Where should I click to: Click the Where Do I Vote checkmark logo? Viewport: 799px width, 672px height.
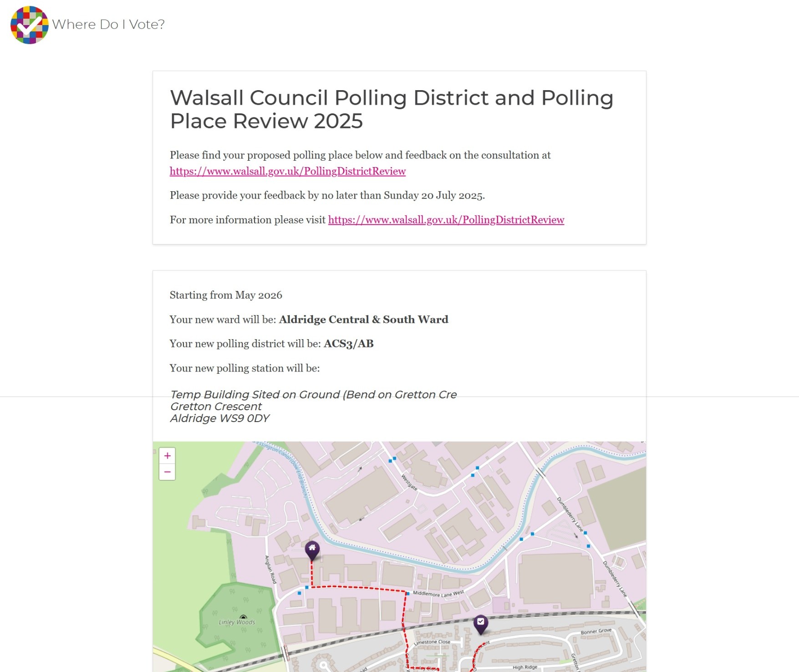(30, 25)
